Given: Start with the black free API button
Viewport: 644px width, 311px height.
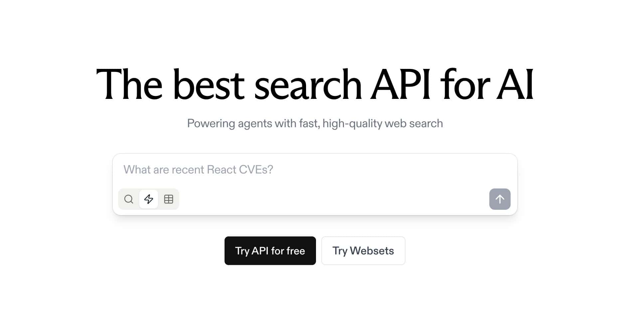Looking at the screenshot, I should [270, 251].
